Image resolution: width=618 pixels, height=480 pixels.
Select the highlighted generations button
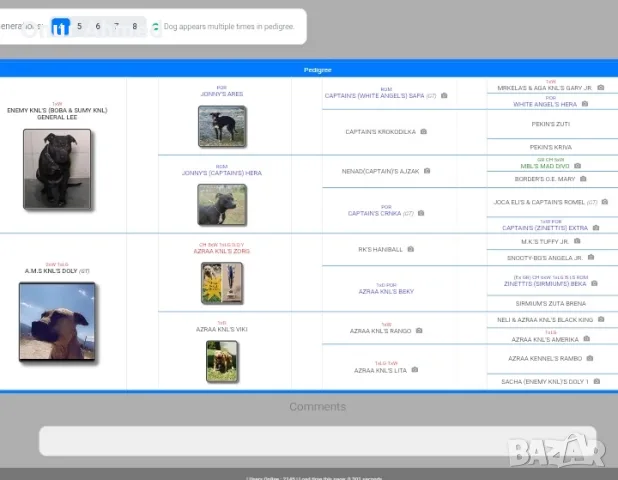coord(60,27)
